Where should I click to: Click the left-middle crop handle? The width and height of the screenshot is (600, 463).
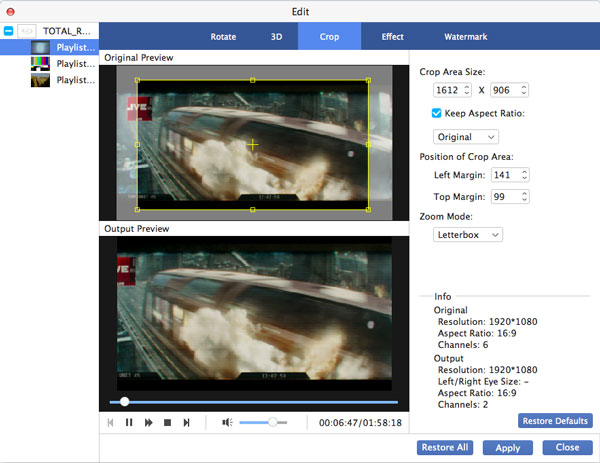click(x=137, y=145)
